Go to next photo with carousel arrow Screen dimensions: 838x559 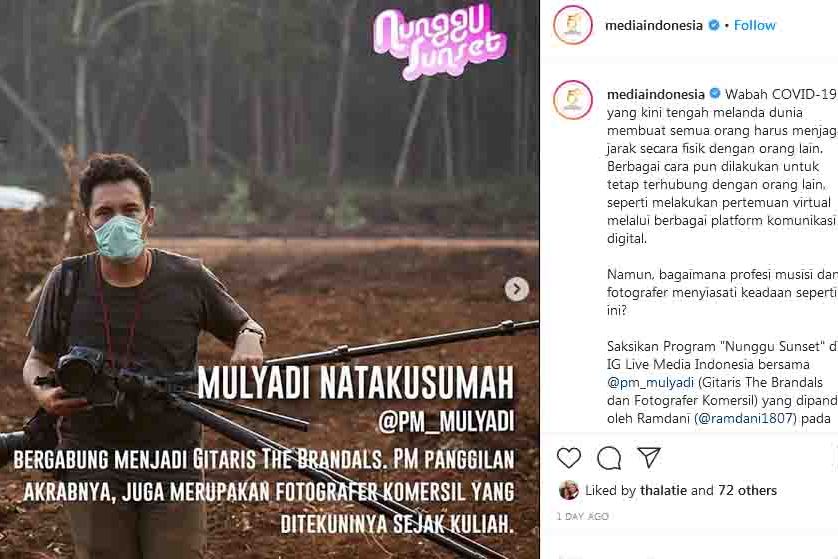tap(516, 289)
